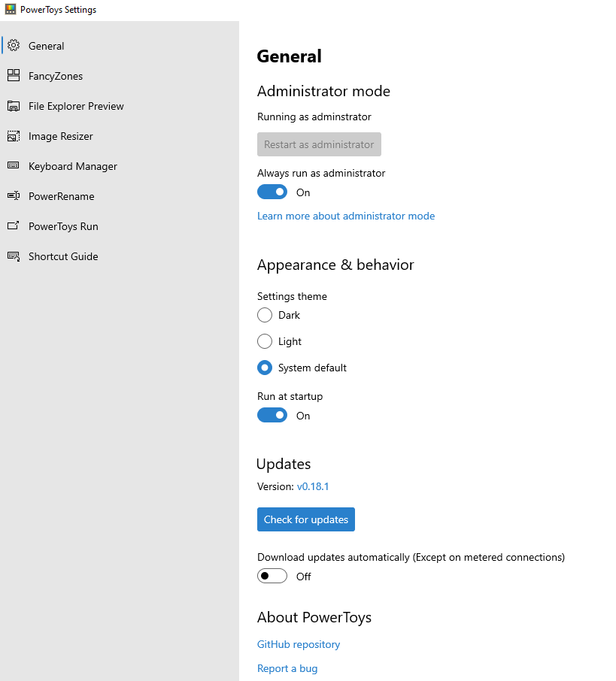Click the 'PowerToys Settings' window title
The width and height of the screenshot is (616, 681).
58,10
